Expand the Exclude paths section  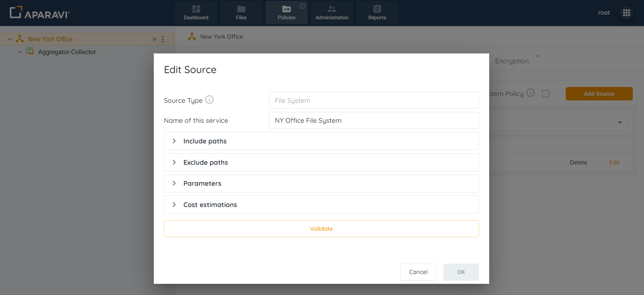tap(174, 162)
